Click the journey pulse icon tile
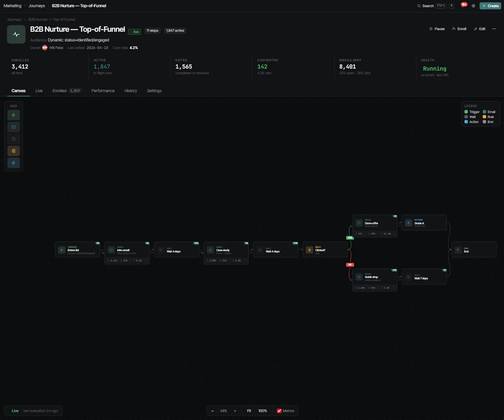Screen dimensions: 504x420 point(16,34)
